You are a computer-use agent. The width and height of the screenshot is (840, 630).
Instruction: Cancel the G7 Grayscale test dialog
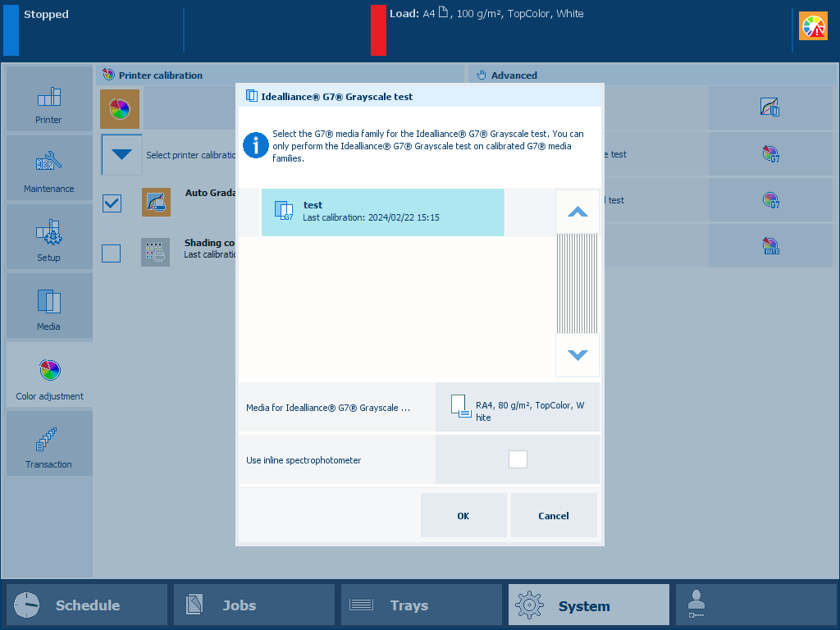pos(554,516)
